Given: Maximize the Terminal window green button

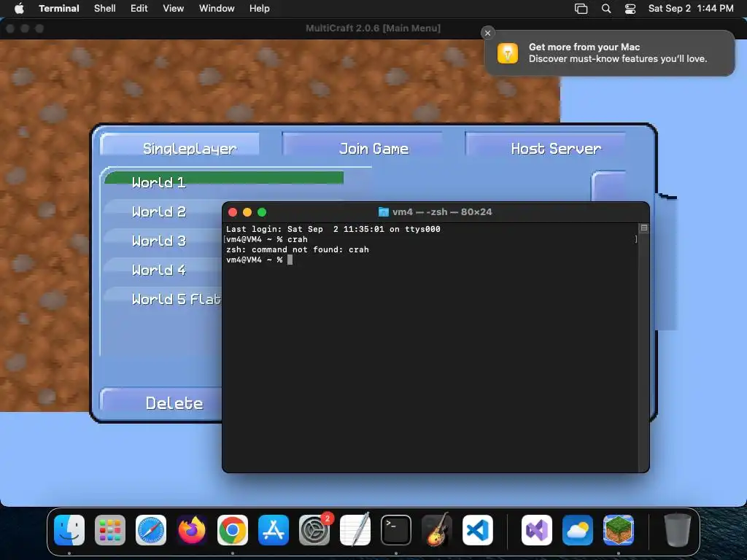Looking at the screenshot, I should 262,212.
